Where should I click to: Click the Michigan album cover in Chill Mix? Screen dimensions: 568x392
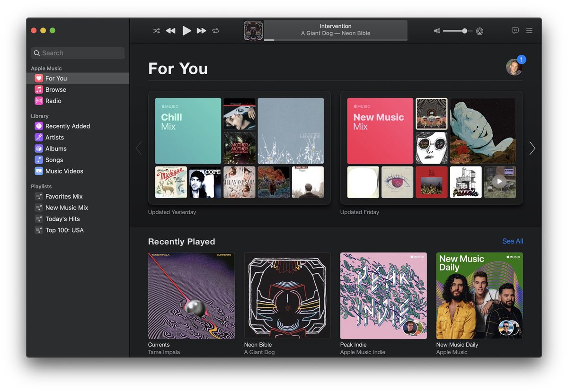tap(171, 182)
